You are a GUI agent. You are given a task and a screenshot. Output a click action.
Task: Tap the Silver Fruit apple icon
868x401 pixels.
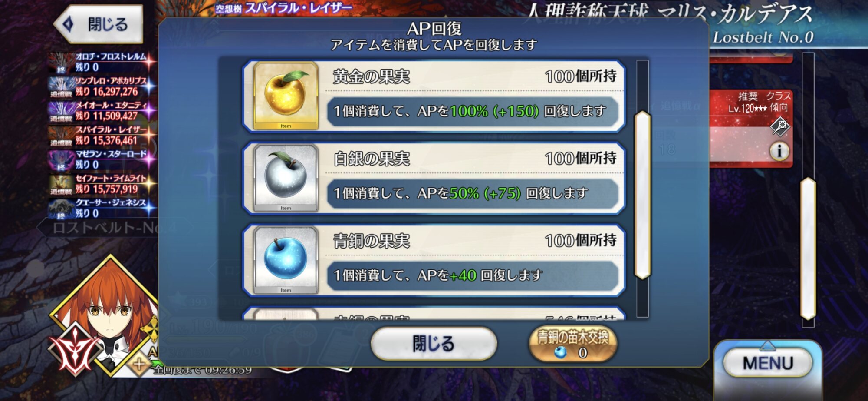point(286,178)
